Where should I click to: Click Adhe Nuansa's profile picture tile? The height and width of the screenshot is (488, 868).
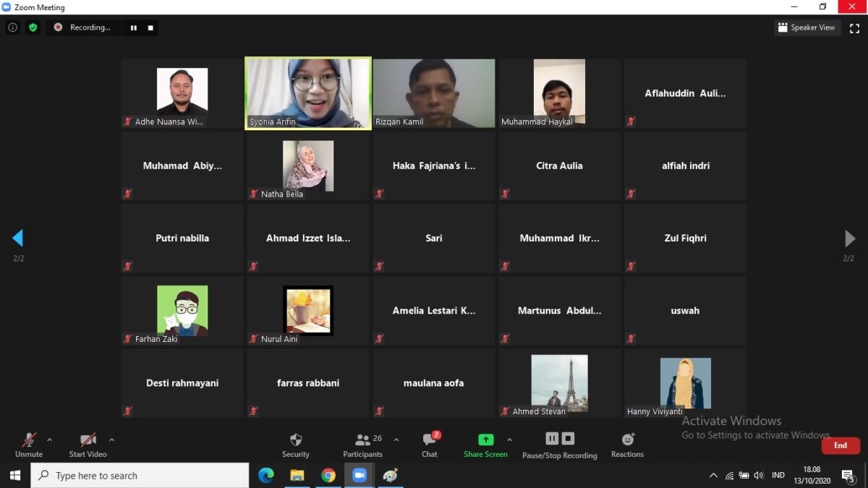click(x=182, y=93)
